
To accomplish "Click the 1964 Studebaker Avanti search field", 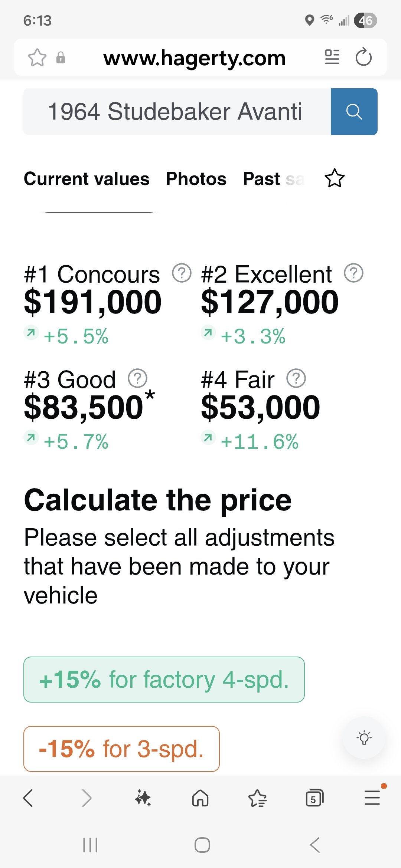I will (x=177, y=112).
